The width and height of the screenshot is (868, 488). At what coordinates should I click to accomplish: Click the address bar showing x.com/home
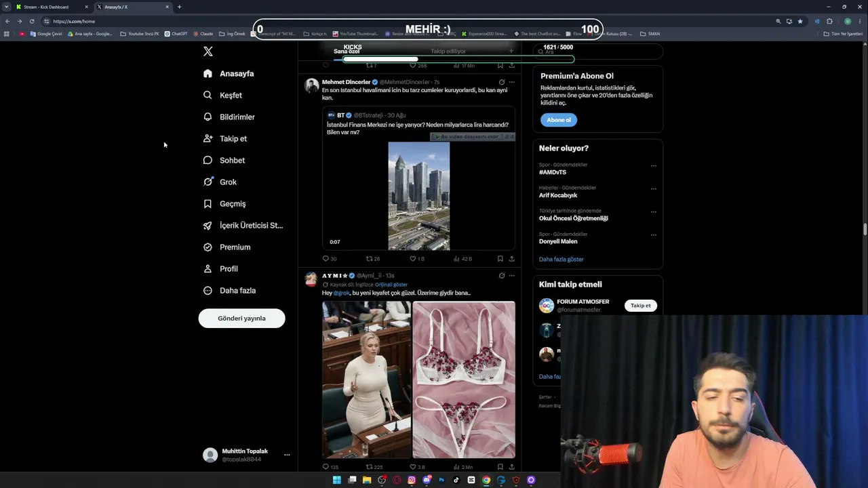tap(407, 21)
